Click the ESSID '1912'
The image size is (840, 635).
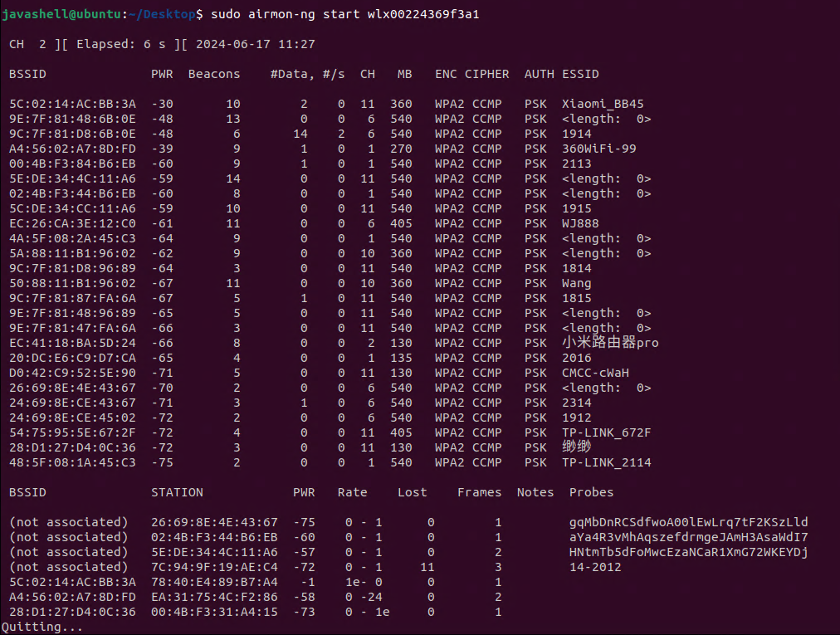coord(576,418)
